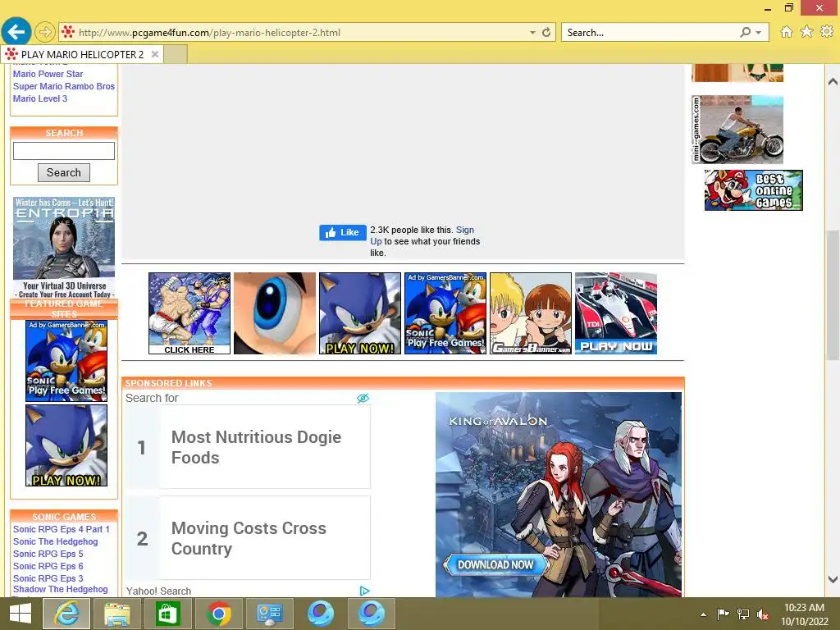
Task: Click DOWNLOAD NOW on King of Avalon ad
Action: [x=495, y=564]
